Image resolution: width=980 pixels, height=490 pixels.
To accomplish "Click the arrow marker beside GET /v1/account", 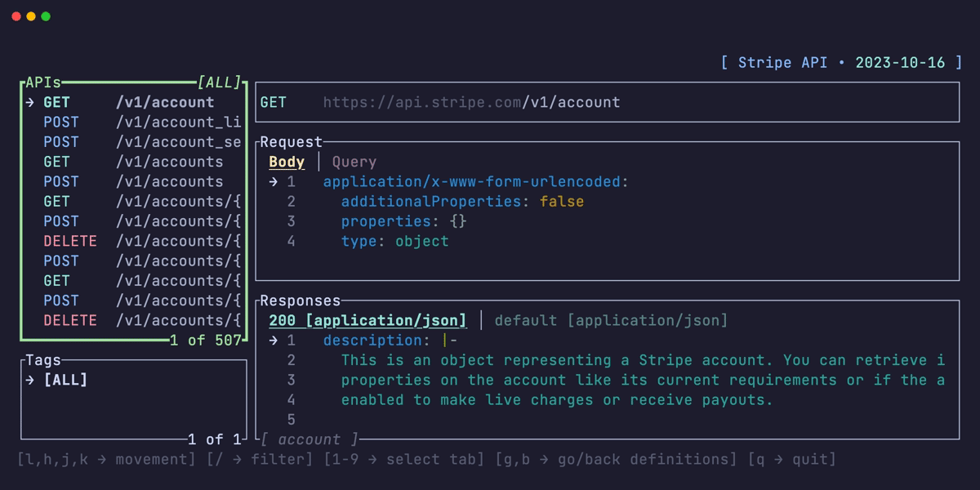I will [x=29, y=102].
